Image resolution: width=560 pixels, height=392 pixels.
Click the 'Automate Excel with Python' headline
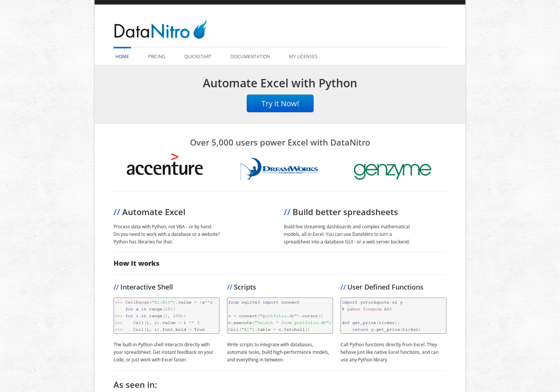click(x=280, y=83)
